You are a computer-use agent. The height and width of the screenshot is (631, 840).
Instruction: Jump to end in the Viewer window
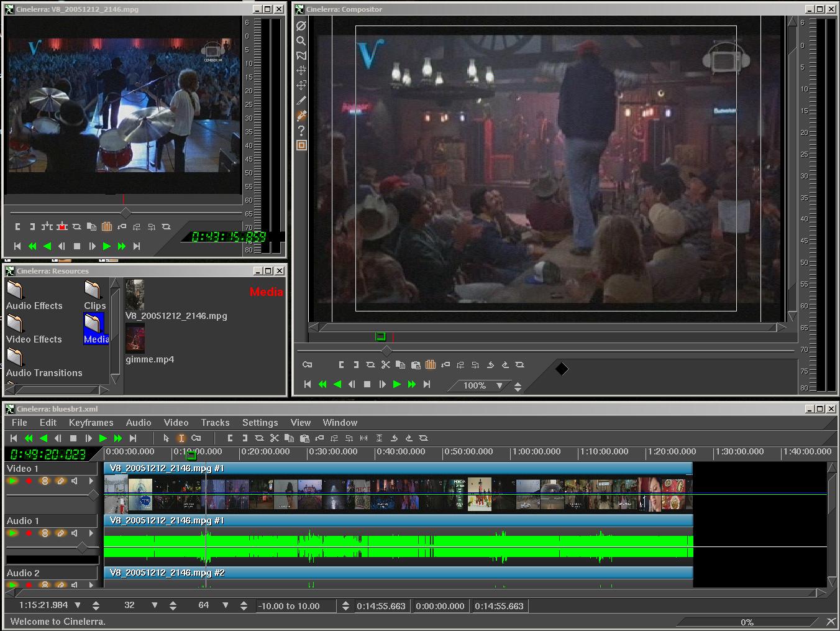pos(137,246)
